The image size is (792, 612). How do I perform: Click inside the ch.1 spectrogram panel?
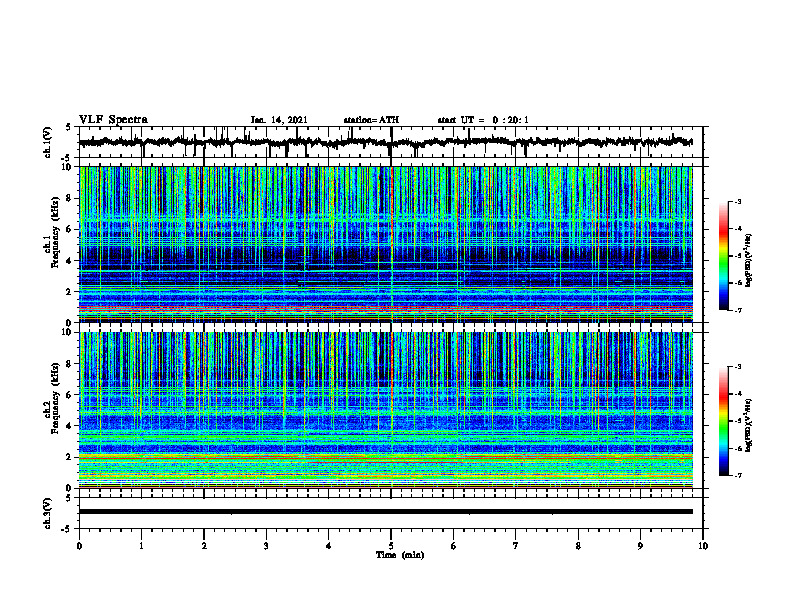[x=385, y=244]
